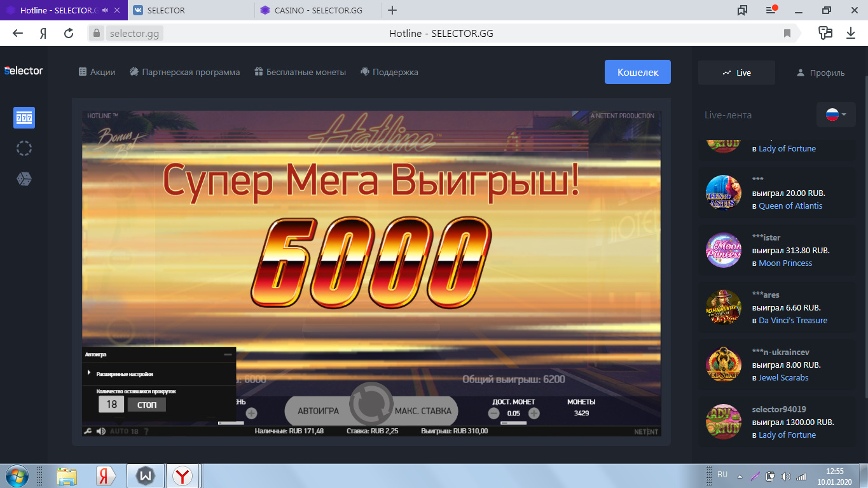Screen dimensions: 868x488
Task: Click the blue Кошелек button
Action: [x=637, y=72]
